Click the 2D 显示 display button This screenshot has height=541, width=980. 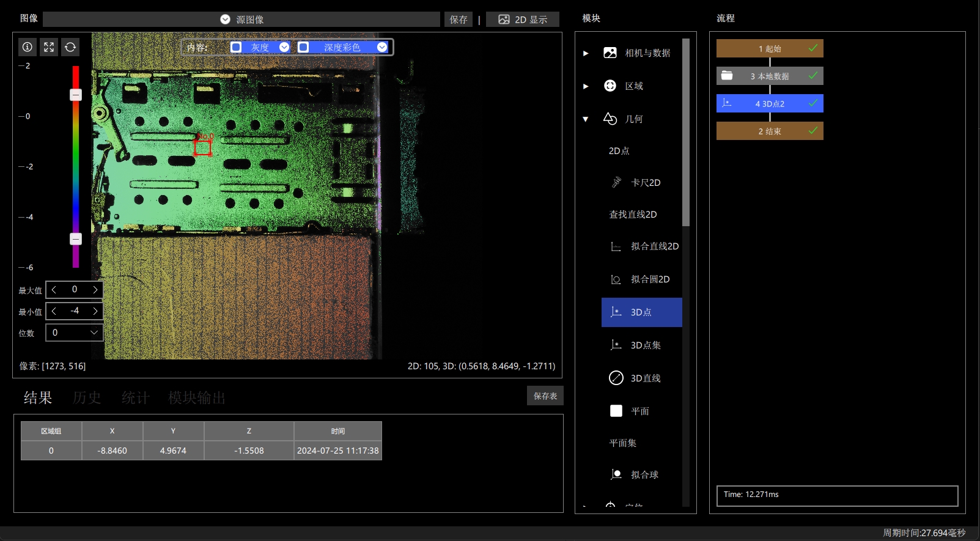pyautogui.click(x=523, y=20)
